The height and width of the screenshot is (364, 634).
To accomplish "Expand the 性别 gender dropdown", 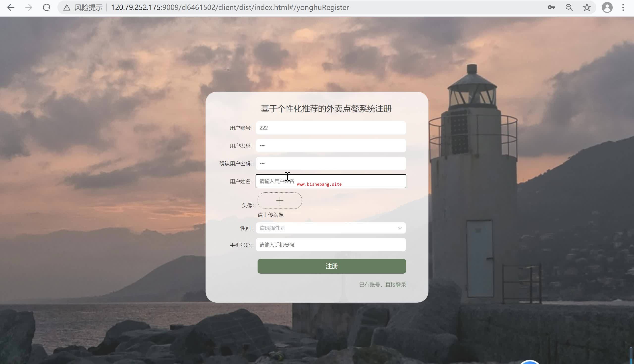I will click(327, 228).
